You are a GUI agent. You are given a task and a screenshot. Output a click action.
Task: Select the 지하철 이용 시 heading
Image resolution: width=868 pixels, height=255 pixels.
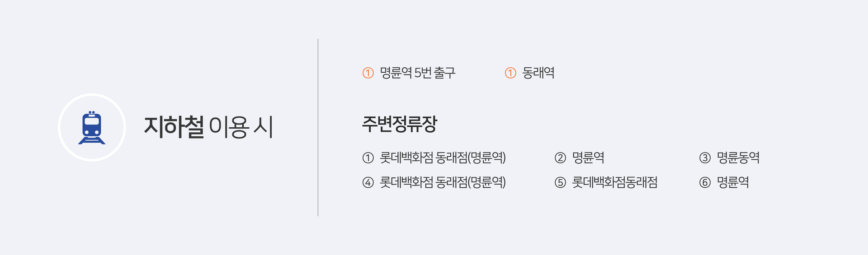tap(209, 127)
